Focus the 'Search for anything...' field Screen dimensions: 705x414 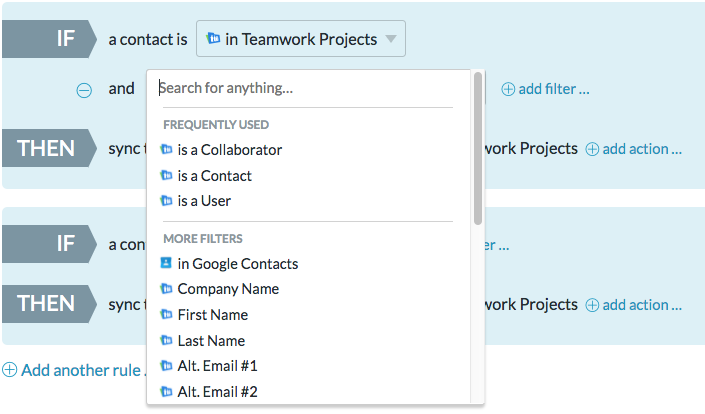pyautogui.click(x=306, y=88)
